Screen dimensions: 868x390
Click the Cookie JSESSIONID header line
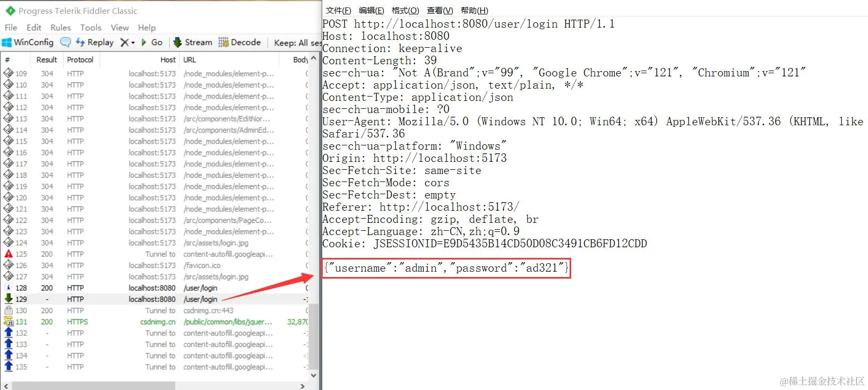point(485,244)
